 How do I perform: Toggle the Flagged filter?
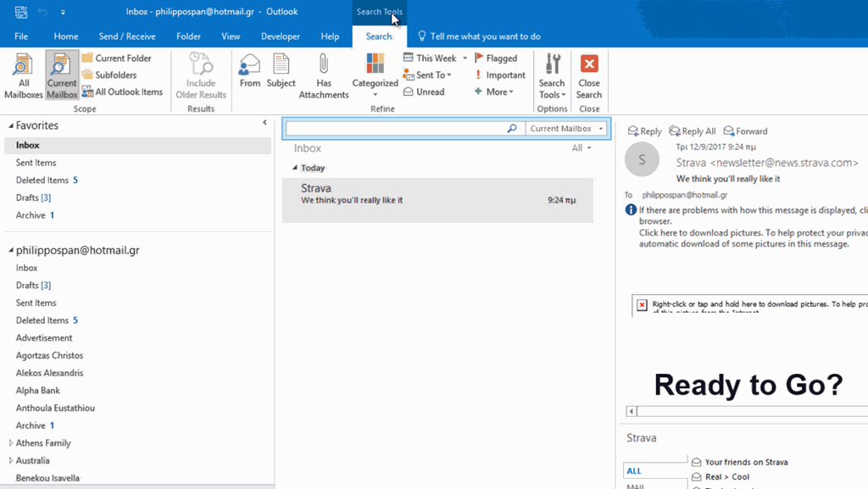click(496, 58)
